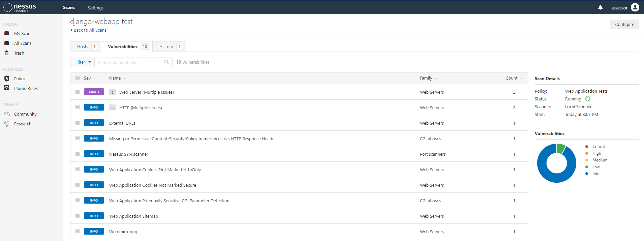
Task: Toggle the select-all checkbox in table header
Action: pyautogui.click(x=78, y=78)
